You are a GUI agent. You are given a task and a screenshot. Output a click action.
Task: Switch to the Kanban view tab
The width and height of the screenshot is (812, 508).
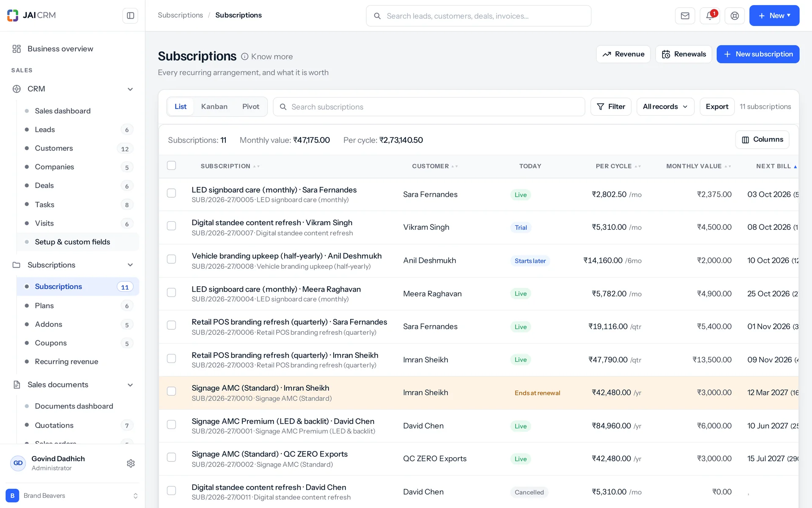[214, 107]
